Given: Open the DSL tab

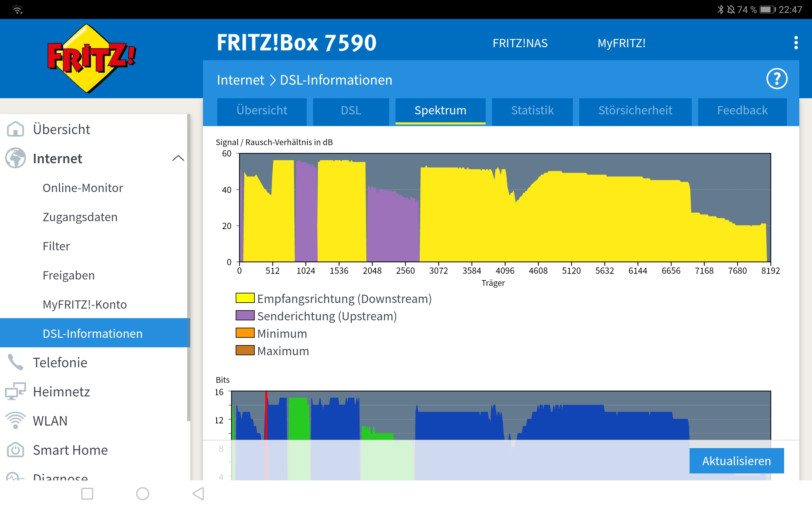Looking at the screenshot, I should click(350, 110).
